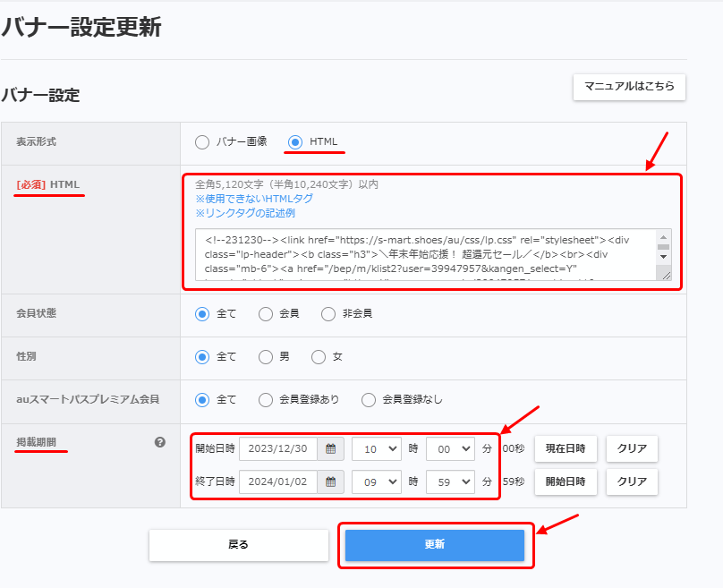Viewport: 723px width, 588px height.
Task: Click the 更新 button
Action: 435,545
